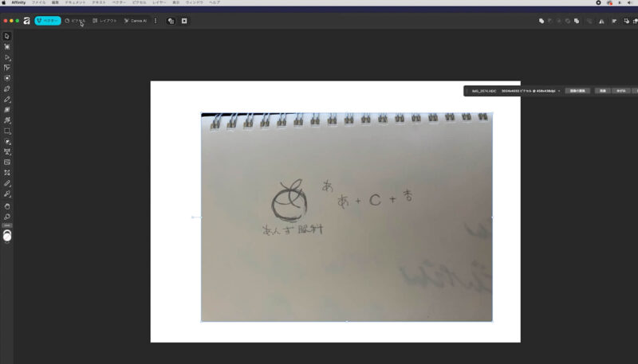Select the Node tool
Screen dimensions: 638x364
[x=7, y=57]
